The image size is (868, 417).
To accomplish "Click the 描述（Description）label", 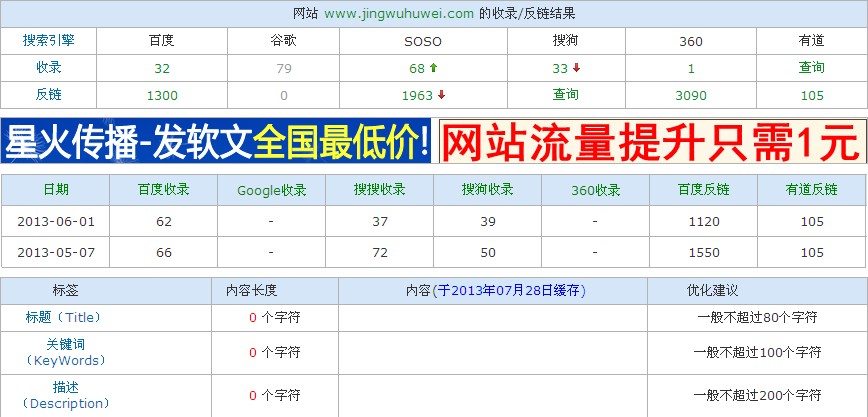I will coord(65,395).
